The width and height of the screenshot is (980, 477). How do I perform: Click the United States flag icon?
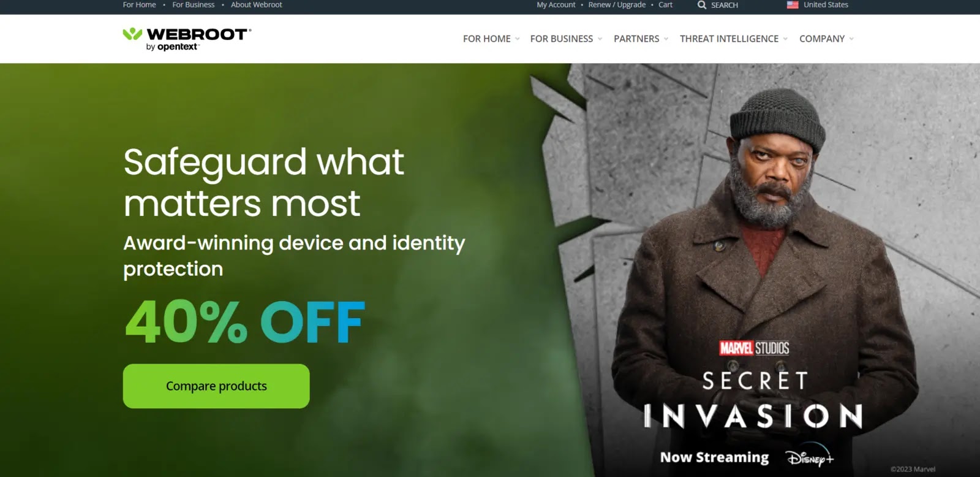pyautogui.click(x=793, y=5)
